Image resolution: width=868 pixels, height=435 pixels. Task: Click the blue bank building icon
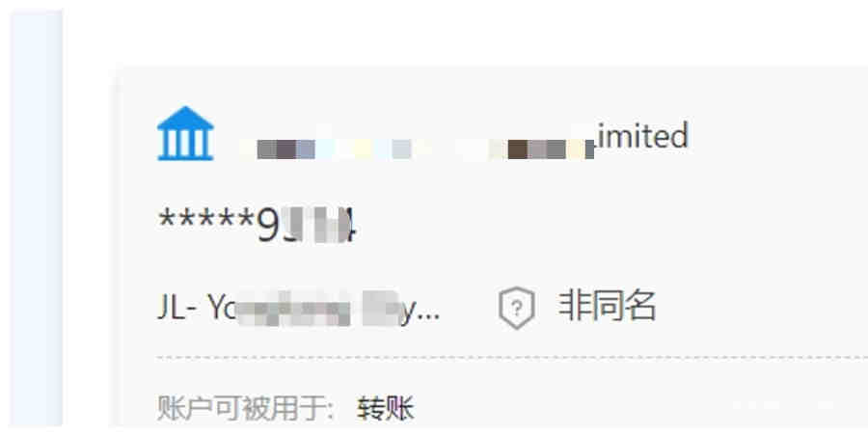tap(185, 133)
